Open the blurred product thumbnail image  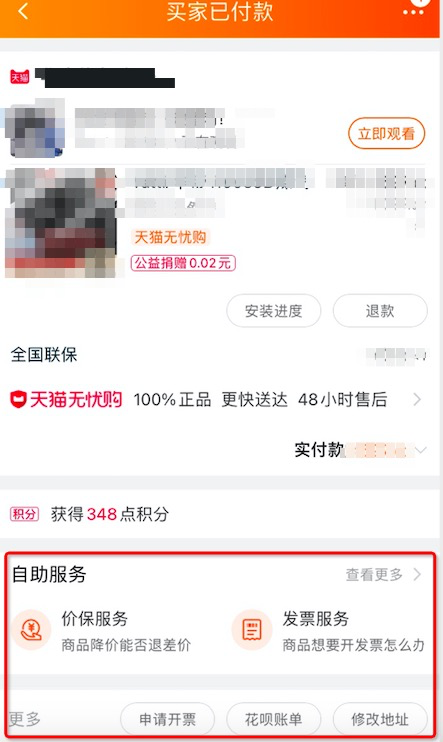[60, 222]
